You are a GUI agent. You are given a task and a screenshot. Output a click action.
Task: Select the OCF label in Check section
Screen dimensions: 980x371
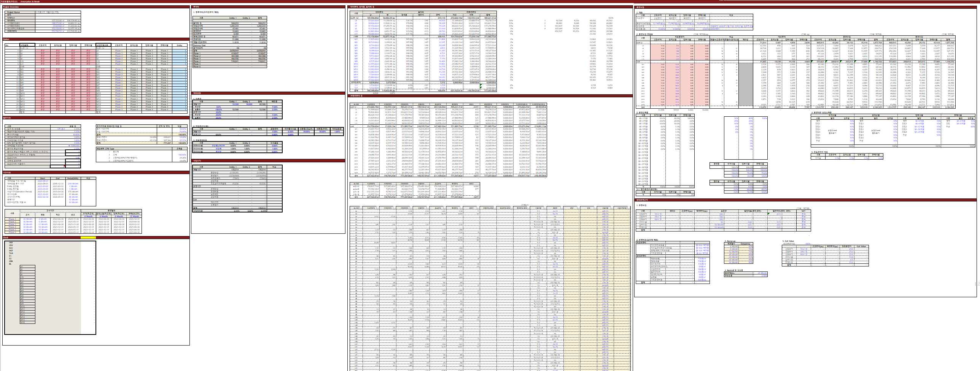click(11, 251)
